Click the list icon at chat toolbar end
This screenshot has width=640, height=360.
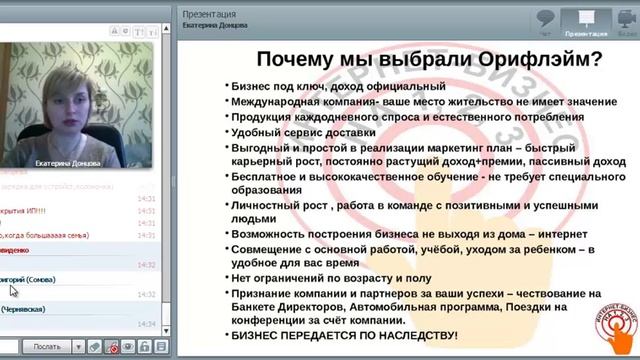coord(161,347)
